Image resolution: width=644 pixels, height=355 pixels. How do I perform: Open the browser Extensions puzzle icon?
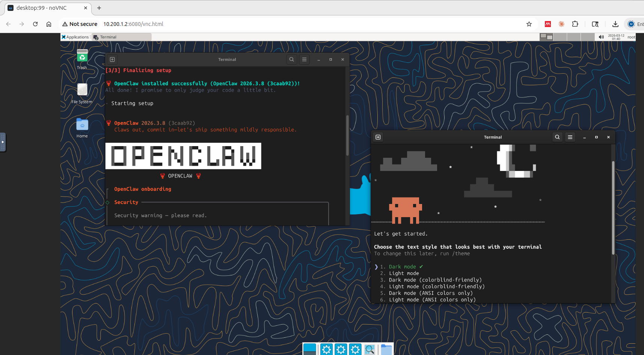click(575, 24)
